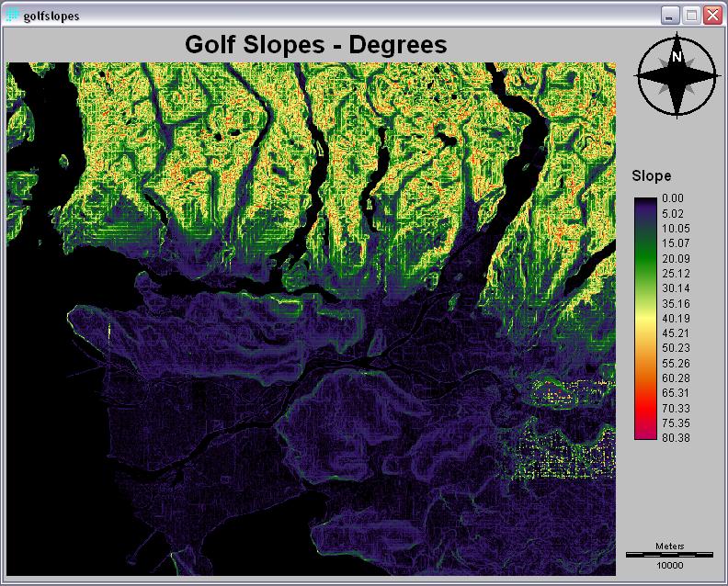Click the 0.00 legend value label
This screenshot has width=728, height=586.
pyautogui.click(x=673, y=198)
